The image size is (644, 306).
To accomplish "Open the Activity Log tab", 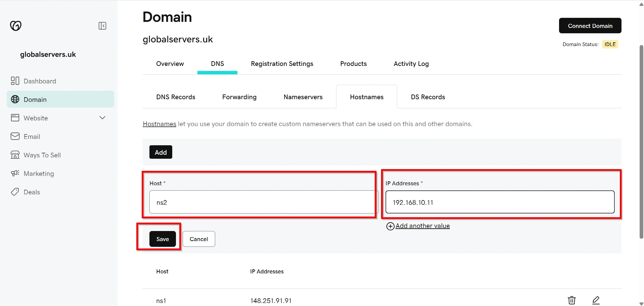I will coord(411,64).
